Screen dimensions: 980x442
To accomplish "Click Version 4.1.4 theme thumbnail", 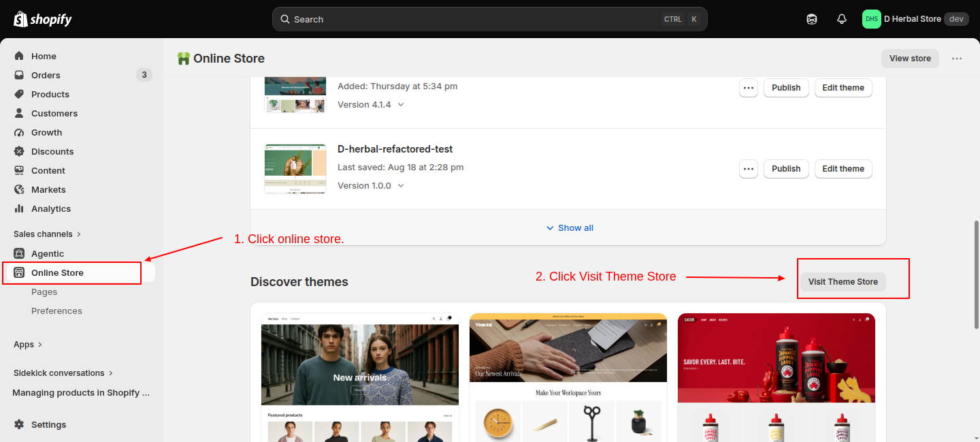I will (x=295, y=94).
